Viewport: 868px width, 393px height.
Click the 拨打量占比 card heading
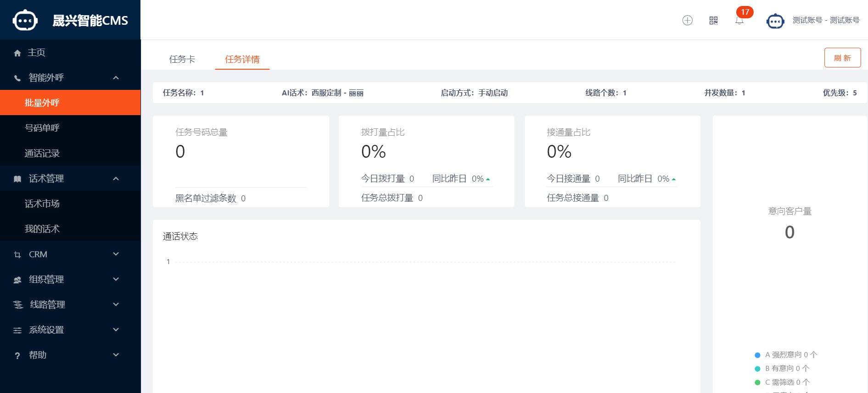(383, 132)
